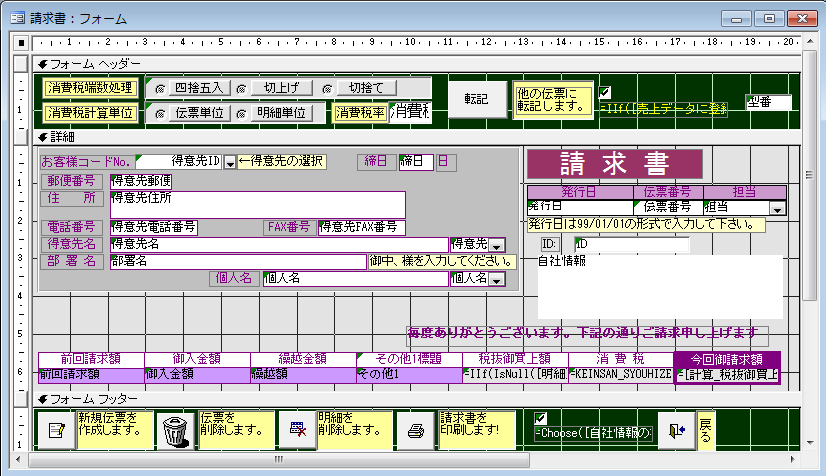Select the 税抜御買上額 header label
The image size is (826, 476).
[515, 360]
